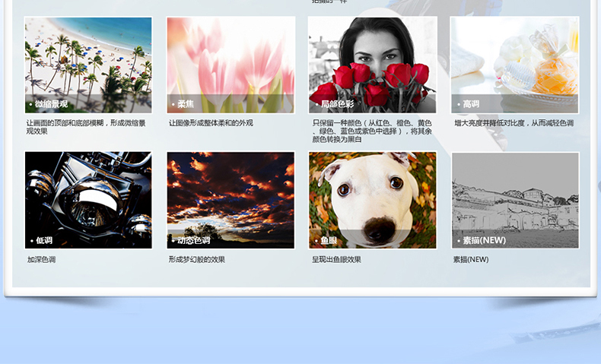Select the 局部色彩 overlay label
The height and width of the screenshot is (364, 601).
[x=337, y=104]
